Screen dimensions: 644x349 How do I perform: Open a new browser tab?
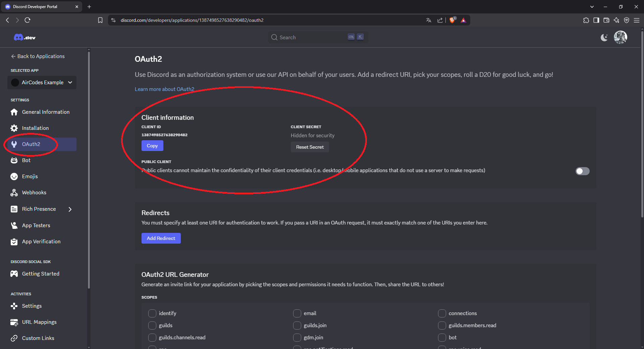tap(89, 7)
